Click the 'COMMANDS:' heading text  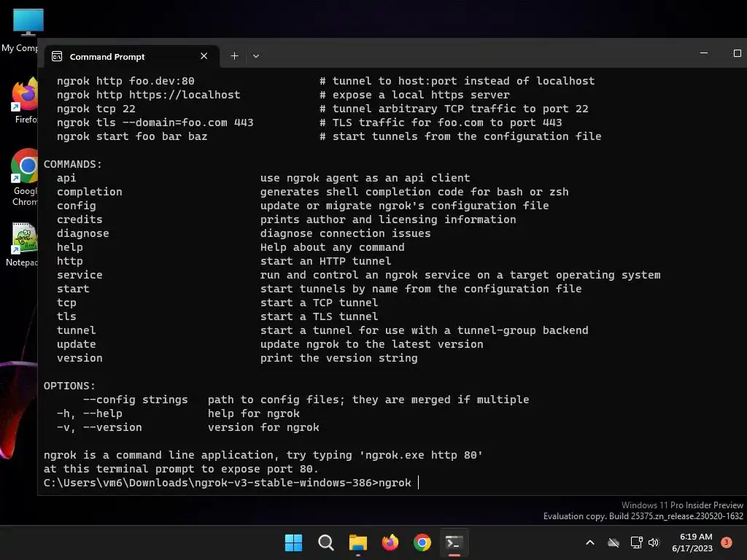click(73, 164)
